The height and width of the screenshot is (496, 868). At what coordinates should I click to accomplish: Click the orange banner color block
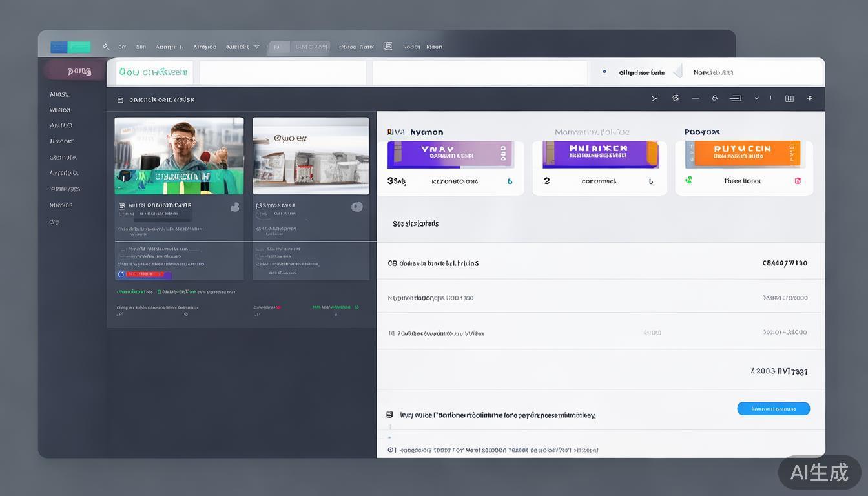[x=742, y=154]
